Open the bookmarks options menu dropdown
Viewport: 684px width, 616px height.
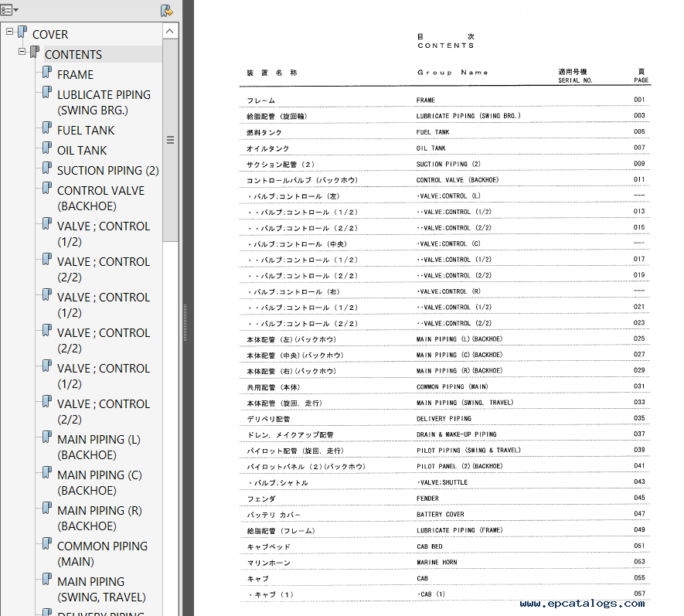[x=9, y=9]
